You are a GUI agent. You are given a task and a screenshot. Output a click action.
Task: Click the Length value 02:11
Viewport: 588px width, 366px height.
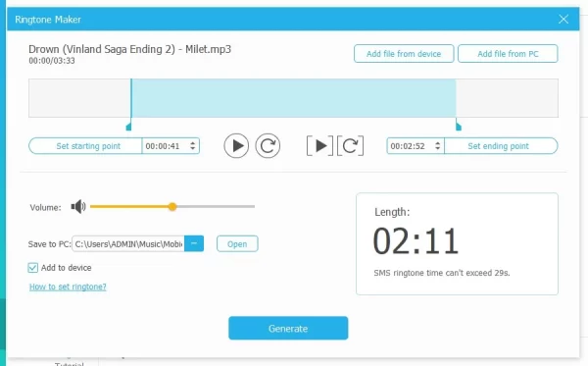coord(416,241)
